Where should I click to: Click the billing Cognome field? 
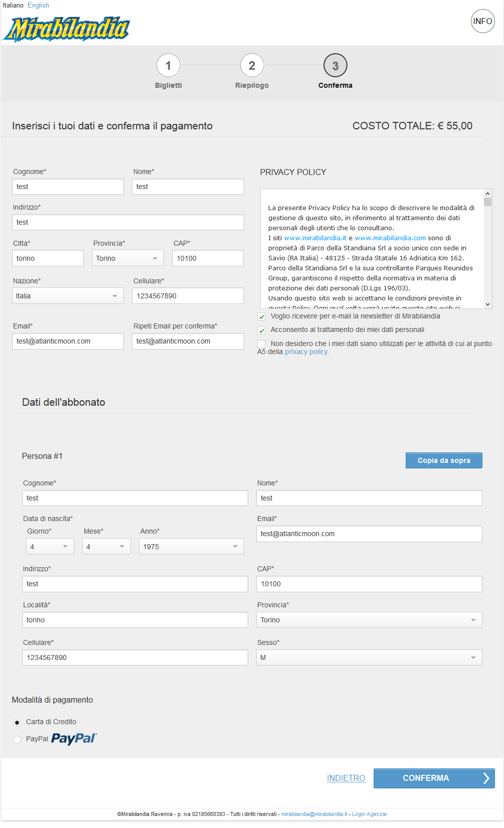point(68,187)
